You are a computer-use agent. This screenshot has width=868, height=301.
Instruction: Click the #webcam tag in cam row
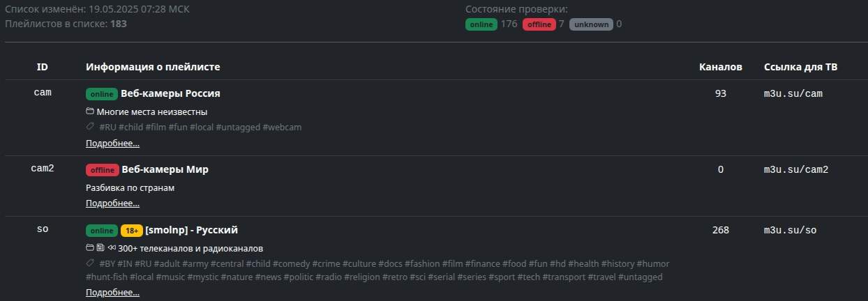click(x=282, y=128)
